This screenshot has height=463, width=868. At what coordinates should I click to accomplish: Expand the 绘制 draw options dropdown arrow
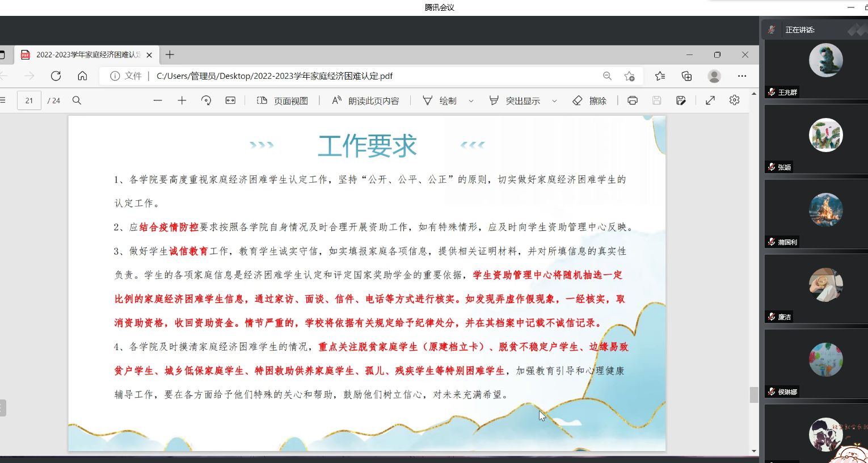click(x=471, y=101)
